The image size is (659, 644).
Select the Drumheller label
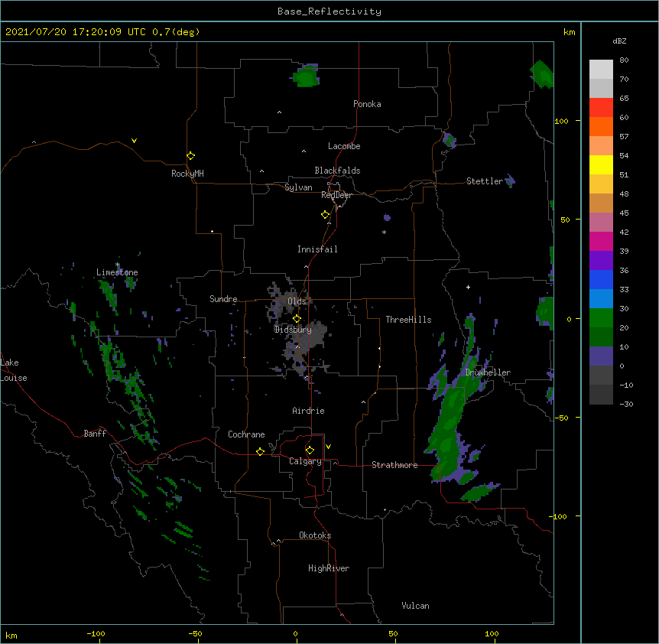click(488, 372)
